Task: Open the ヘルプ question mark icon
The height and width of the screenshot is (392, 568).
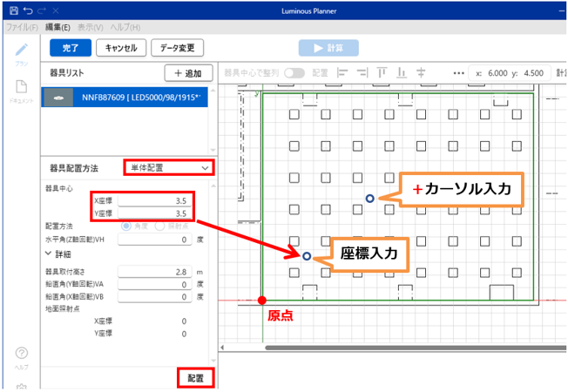Action: click(x=22, y=353)
